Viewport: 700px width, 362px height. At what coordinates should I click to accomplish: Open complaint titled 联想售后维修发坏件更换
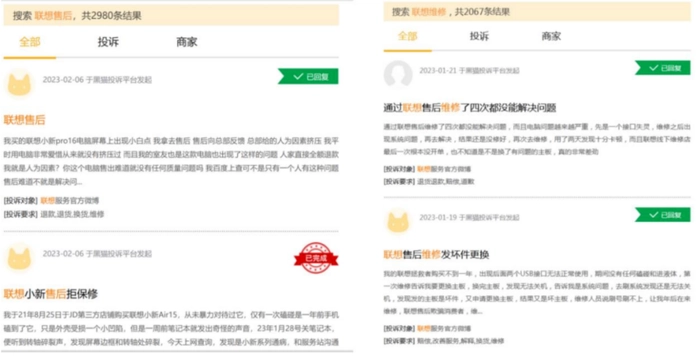436,255
